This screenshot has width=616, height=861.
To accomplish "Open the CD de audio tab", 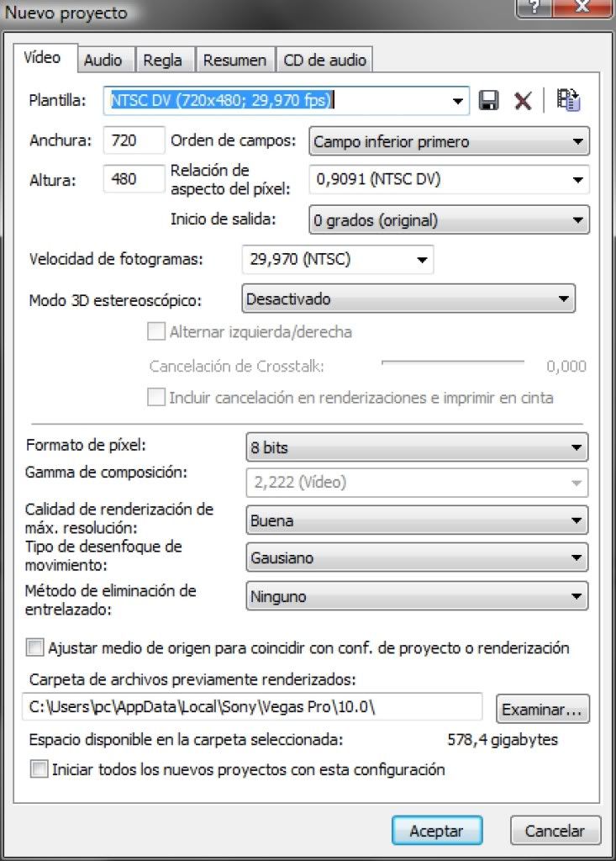I will click(x=325, y=60).
